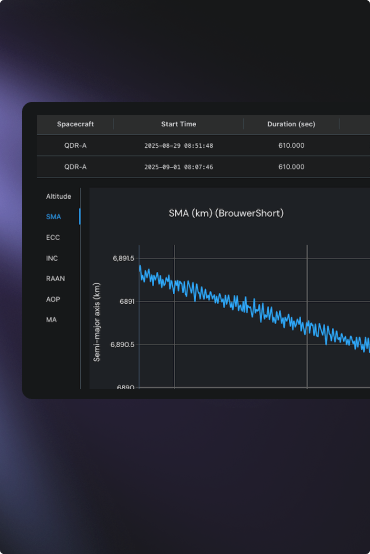Open the RAAN tab
The height and width of the screenshot is (554, 370).
tap(55, 278)
